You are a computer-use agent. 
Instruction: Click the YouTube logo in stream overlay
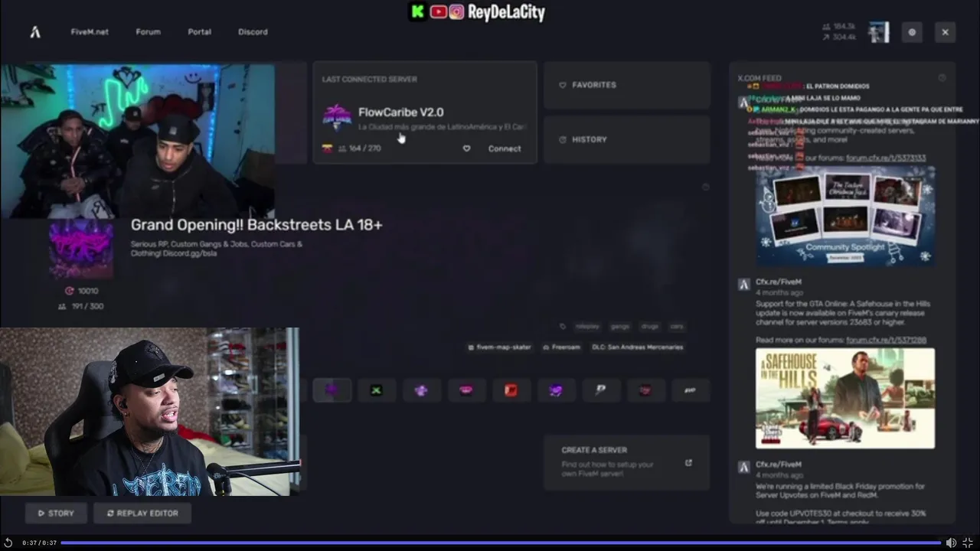[x=439, y=11]
